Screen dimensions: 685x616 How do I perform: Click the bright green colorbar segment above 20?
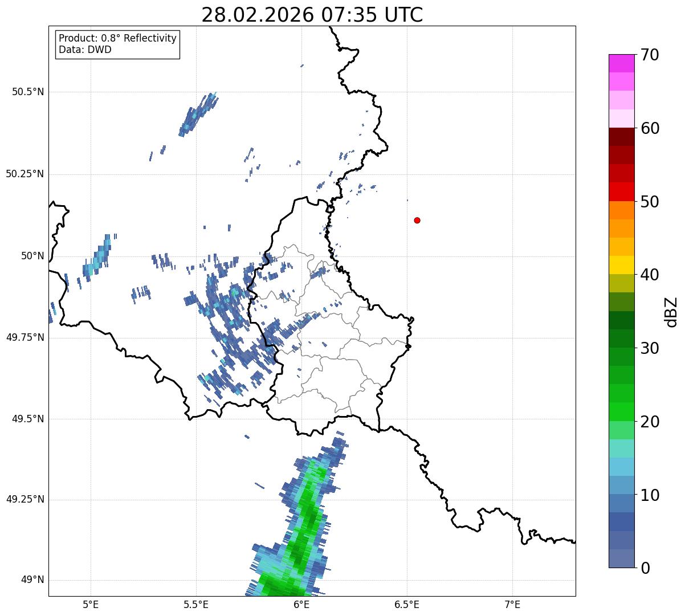pyautogui.click(x=622, y=412)
